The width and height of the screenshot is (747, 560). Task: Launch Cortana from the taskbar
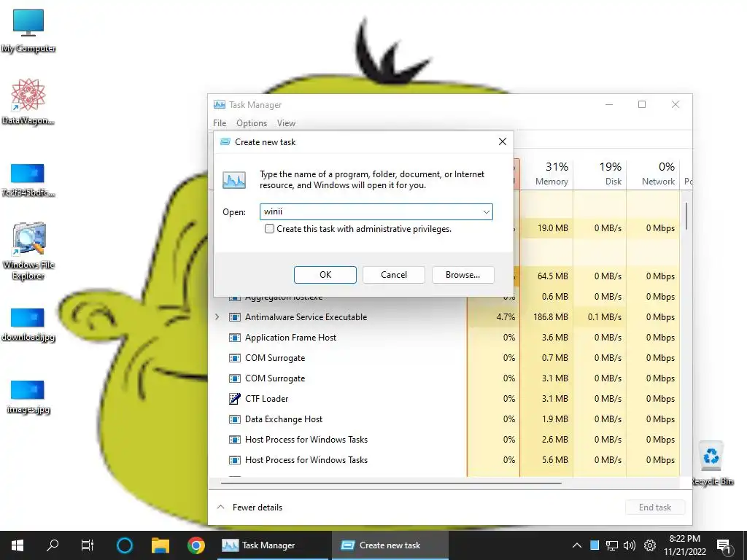tap(125, 545)
